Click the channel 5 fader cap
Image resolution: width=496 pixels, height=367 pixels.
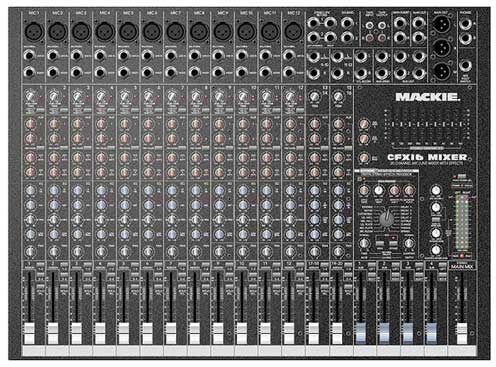click(123, 333)
